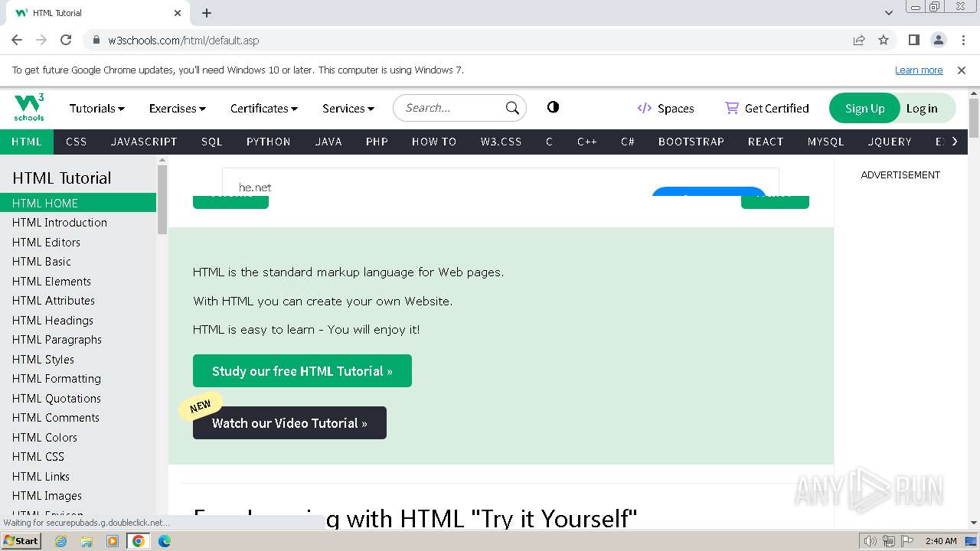Open Chrome's three-dot menu

(962, 40)
